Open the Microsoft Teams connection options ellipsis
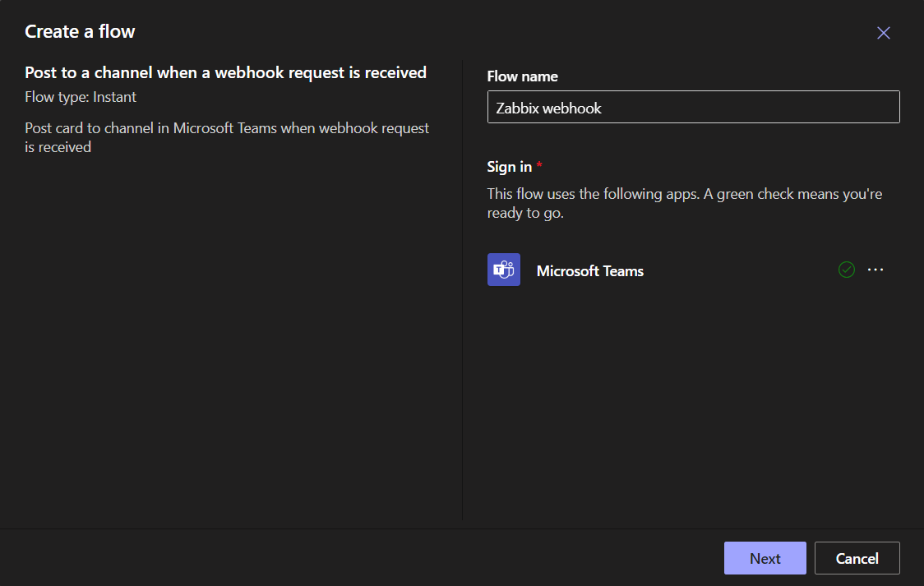 pos(875,270)
